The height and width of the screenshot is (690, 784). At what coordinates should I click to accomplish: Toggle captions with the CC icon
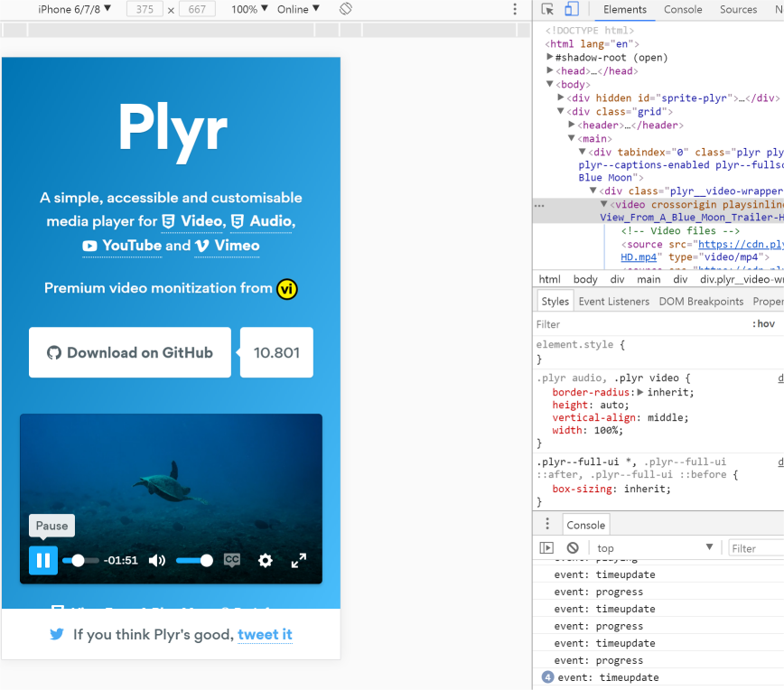(x=232, y=560)
